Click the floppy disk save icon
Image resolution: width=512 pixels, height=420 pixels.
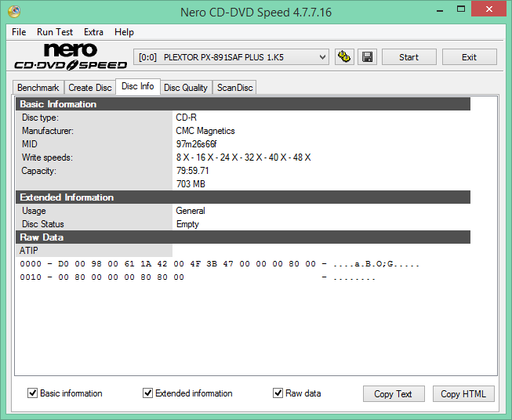(x=368, y=57)
